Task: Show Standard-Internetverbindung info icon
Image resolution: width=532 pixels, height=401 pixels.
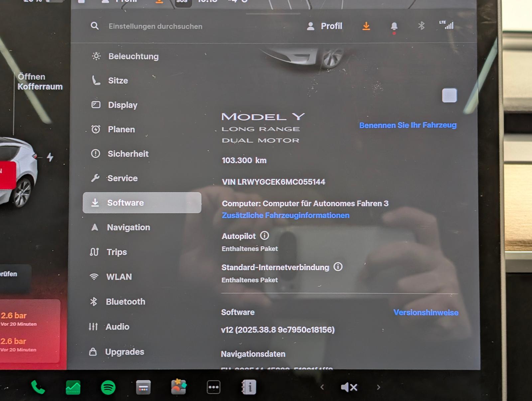Action: pyautogui.click(x=338, y=267)
